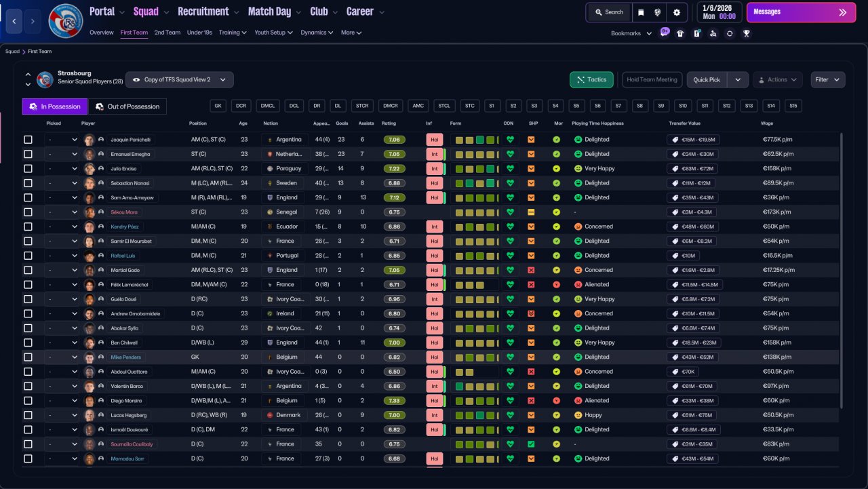Click Diego Moreira's 7.33 rating pill
The width and height of the screenshot is (868, 489).
pyautogui.click(x=394, y=400)
